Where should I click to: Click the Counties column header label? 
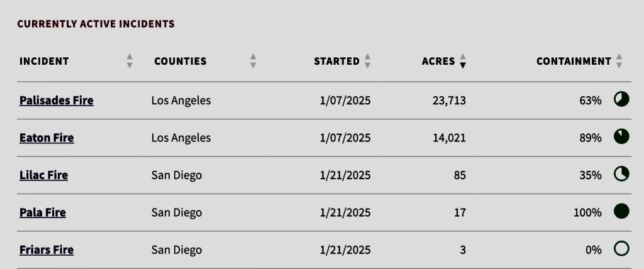tap(180, 61)
